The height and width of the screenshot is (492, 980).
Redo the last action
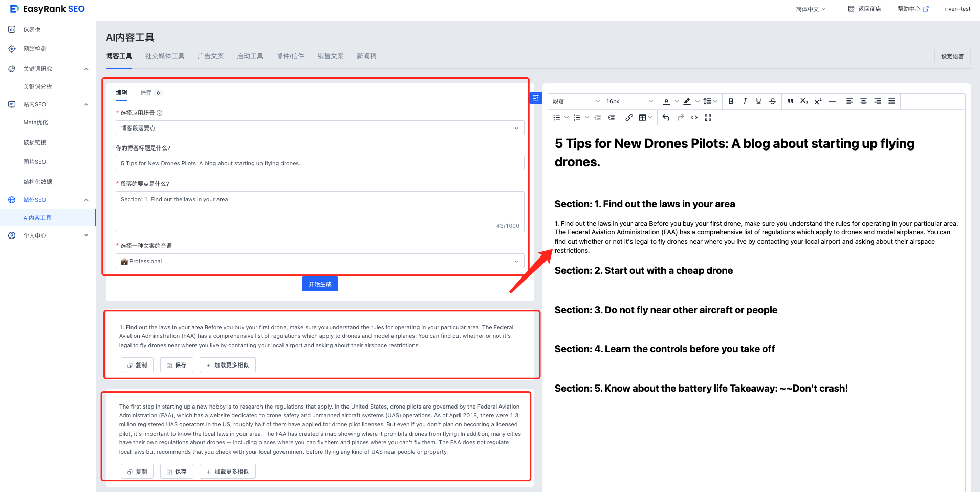pyautogui.click(x=680, y=117)
